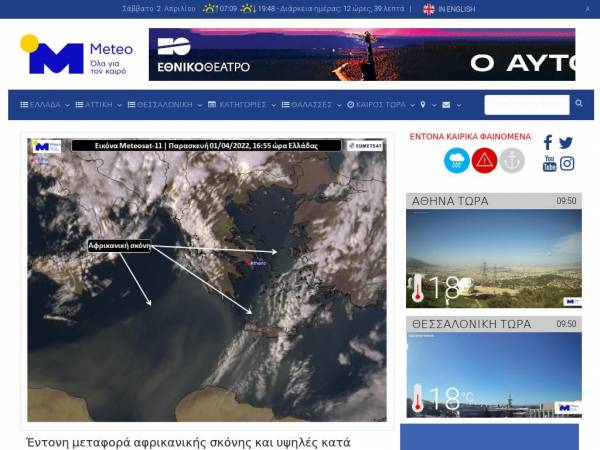Click the red warning triangle icon
The image size is (600, 450).
point(484,160)
